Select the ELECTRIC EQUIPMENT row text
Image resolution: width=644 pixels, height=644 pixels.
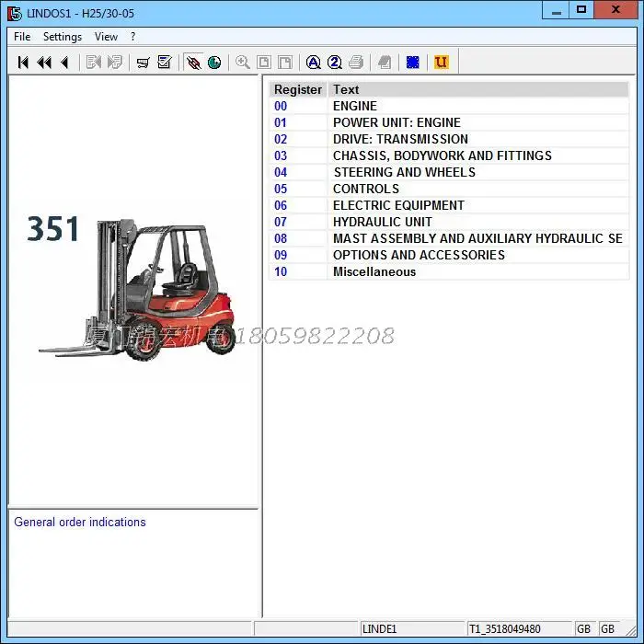coord(398,205)
